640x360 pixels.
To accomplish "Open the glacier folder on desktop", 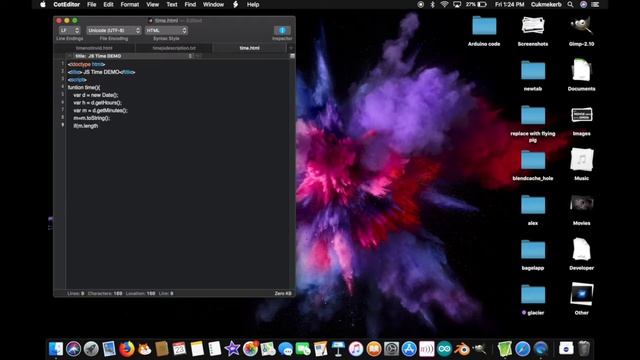I will pyautogui.click(x=533, y=295).
